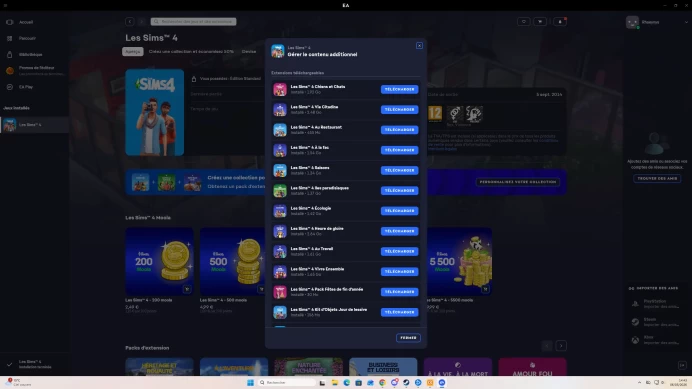692x389 pixels.
Task: Open the 200 Moola pack thumbnail
Action: point(159,261)
